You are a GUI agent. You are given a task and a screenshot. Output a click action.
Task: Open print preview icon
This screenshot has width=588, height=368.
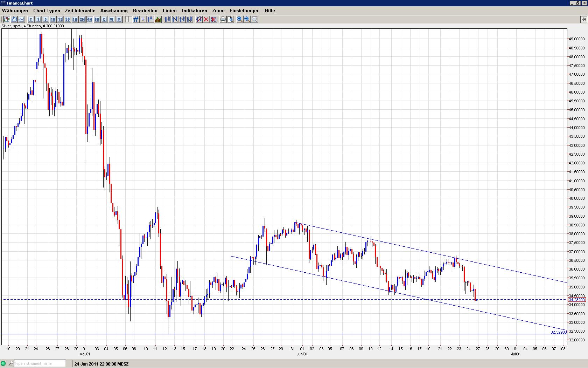230,19
